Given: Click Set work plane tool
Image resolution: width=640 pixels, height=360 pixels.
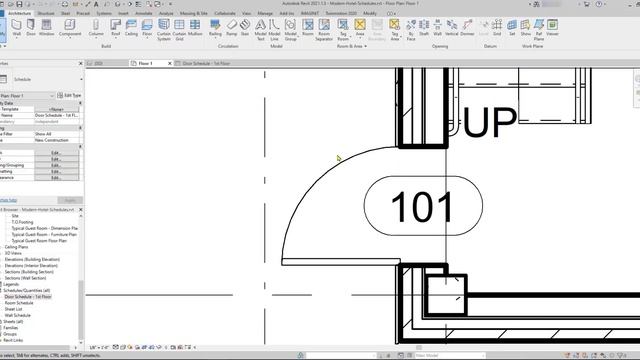Looking at the screenshot, I should (512, 27).
